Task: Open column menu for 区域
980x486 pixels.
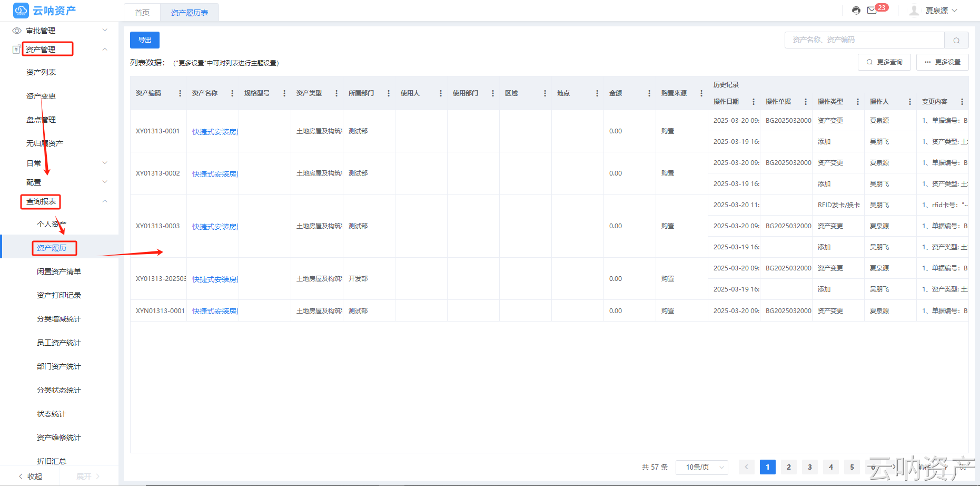Action: [545, 93]
